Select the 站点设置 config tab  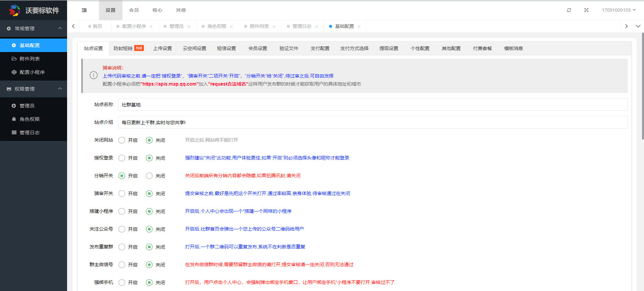point(93,48)
